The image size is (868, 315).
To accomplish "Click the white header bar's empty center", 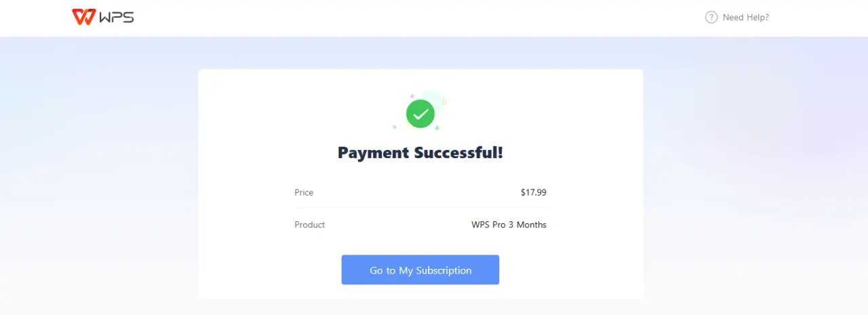I will click(x=420, y=18).
